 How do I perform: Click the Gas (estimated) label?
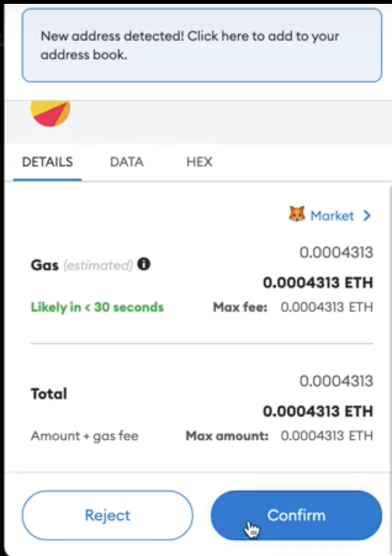[x=81, y=265]
